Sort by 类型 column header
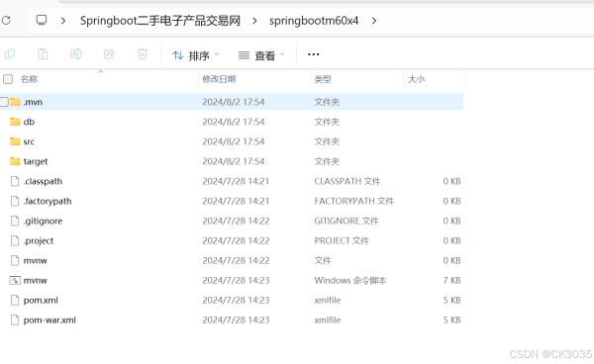The image size is (594, 364). click(323, 79)
